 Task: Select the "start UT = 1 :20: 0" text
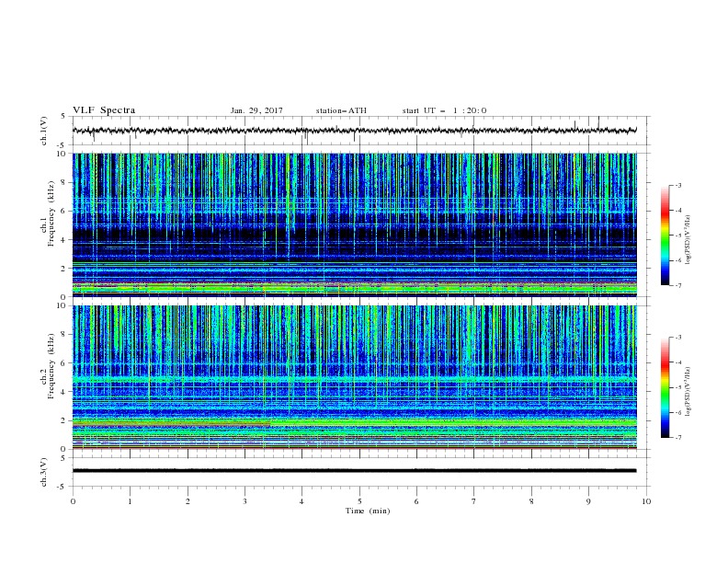(444, 110)
